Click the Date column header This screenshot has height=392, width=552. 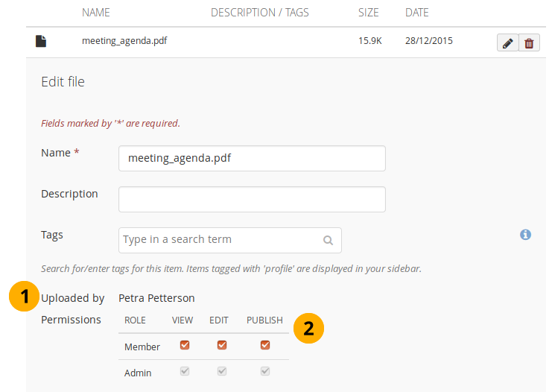[x=416, y=13]
